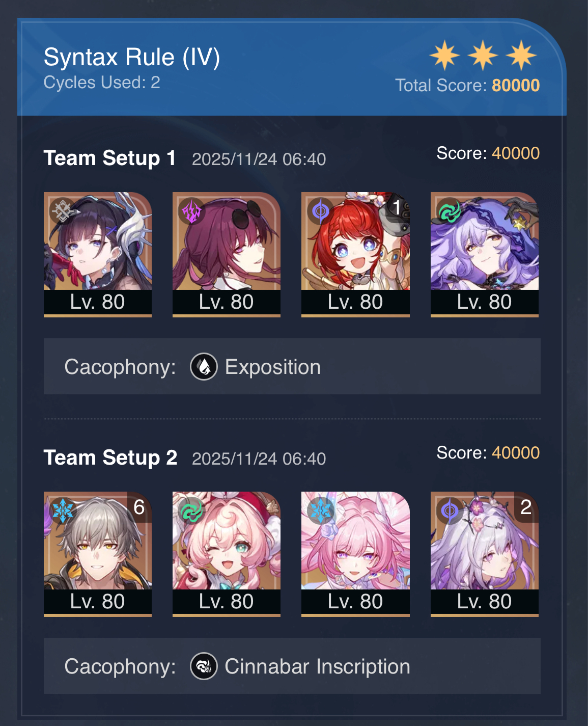The width and height of the screenshot is (588, 726).
Task: Click the Cinnabar Inscription cacophony icon
Action: tap(204, 666)
